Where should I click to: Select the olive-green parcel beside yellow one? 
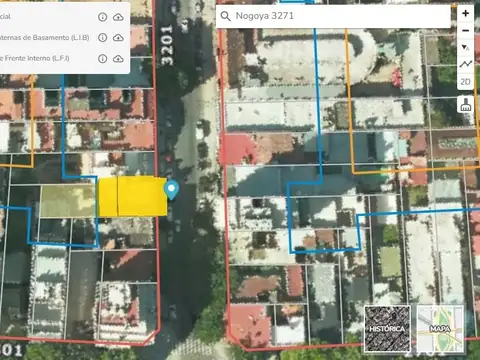(68, 201)
